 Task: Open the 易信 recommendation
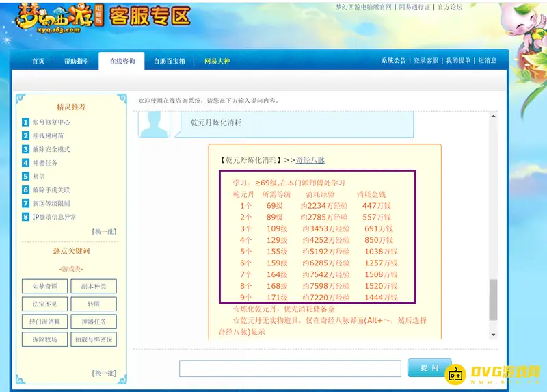click(39, 177)
